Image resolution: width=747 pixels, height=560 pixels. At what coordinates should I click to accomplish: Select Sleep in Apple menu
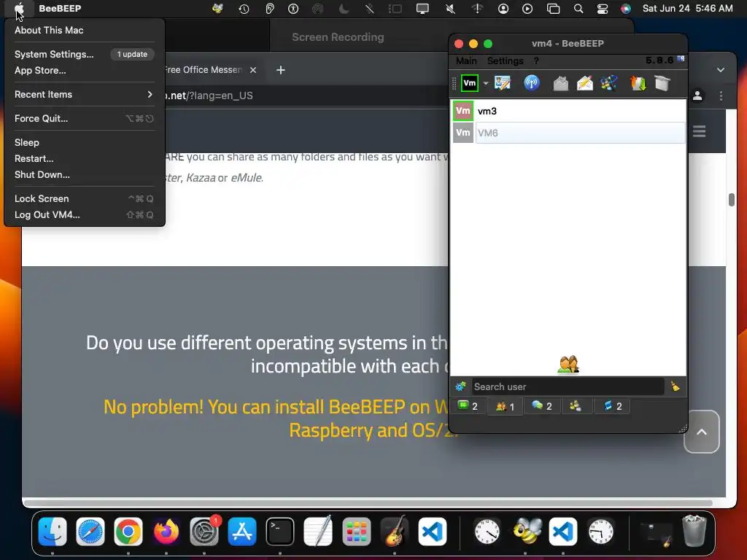coord(85,142)
